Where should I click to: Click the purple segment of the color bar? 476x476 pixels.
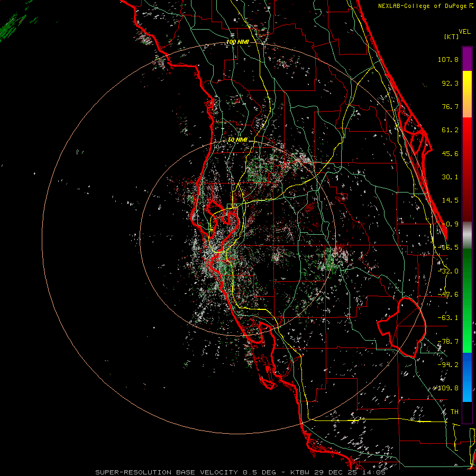coord(467,59)
